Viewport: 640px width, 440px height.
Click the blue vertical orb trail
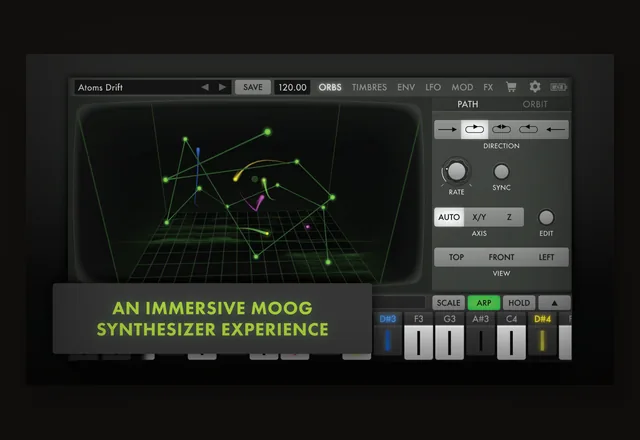click(197, 176)
